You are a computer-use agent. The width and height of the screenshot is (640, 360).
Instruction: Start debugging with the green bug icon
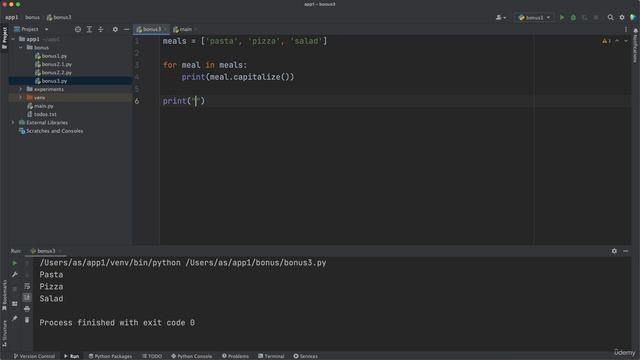[573, 18]
